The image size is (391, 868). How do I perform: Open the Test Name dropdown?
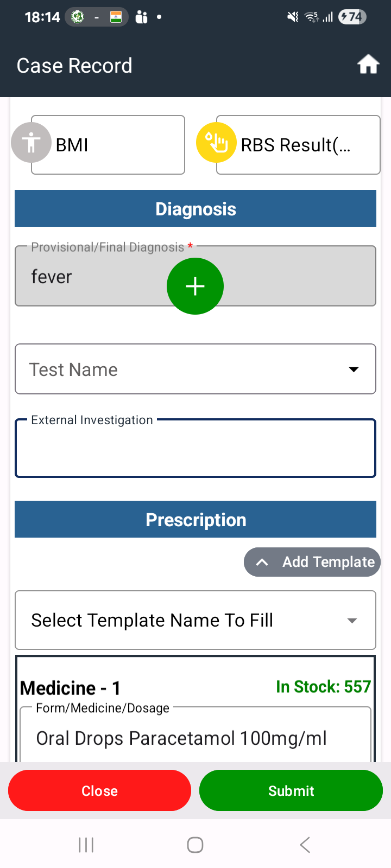[x=195, y=369]
